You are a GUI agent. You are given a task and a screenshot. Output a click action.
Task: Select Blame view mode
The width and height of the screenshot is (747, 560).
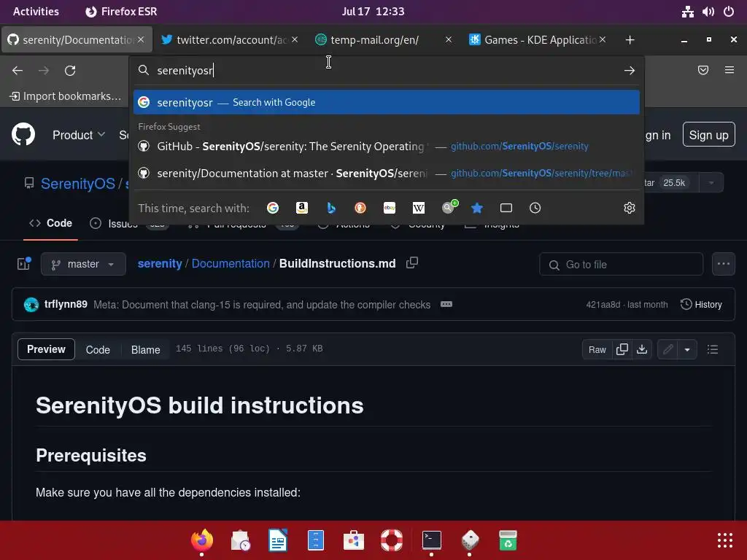(x=145, y=349)
